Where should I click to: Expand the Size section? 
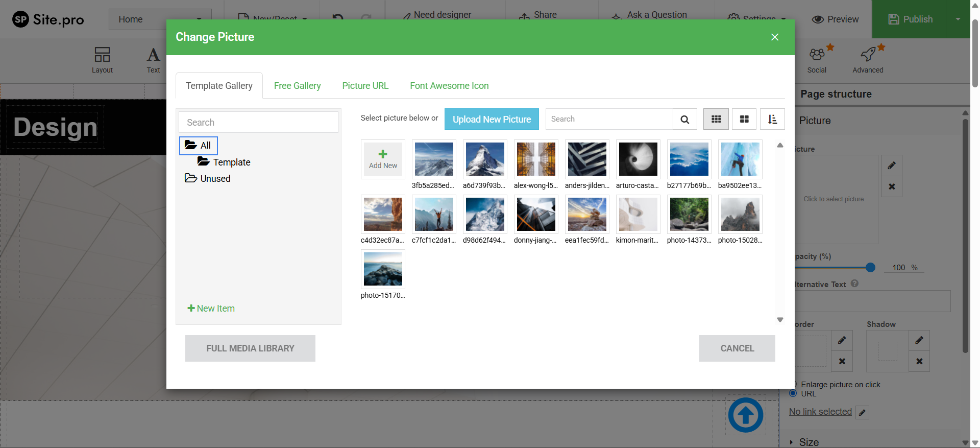coord(808,442)
